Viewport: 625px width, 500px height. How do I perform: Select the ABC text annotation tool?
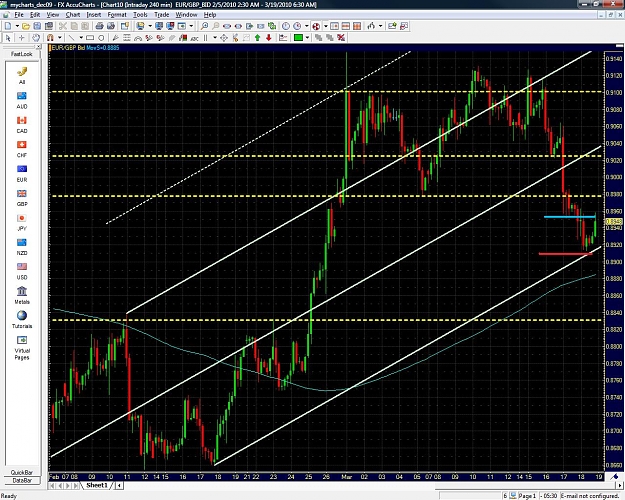tap(195, 38)
